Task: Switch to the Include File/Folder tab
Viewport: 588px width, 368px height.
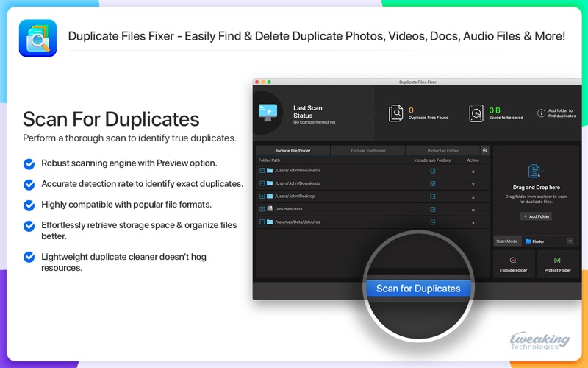Action: coord(293,151)
